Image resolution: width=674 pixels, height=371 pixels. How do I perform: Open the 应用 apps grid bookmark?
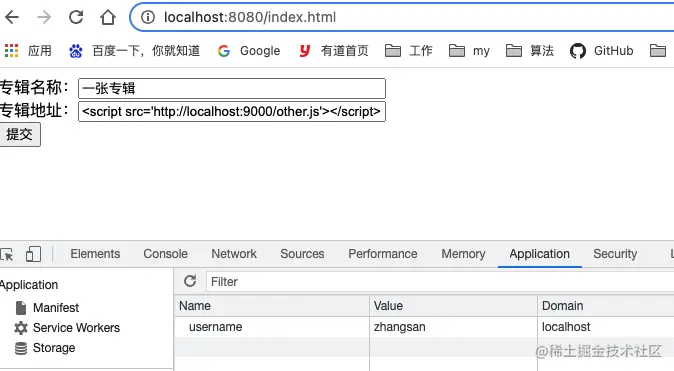[x=28, y=51]
